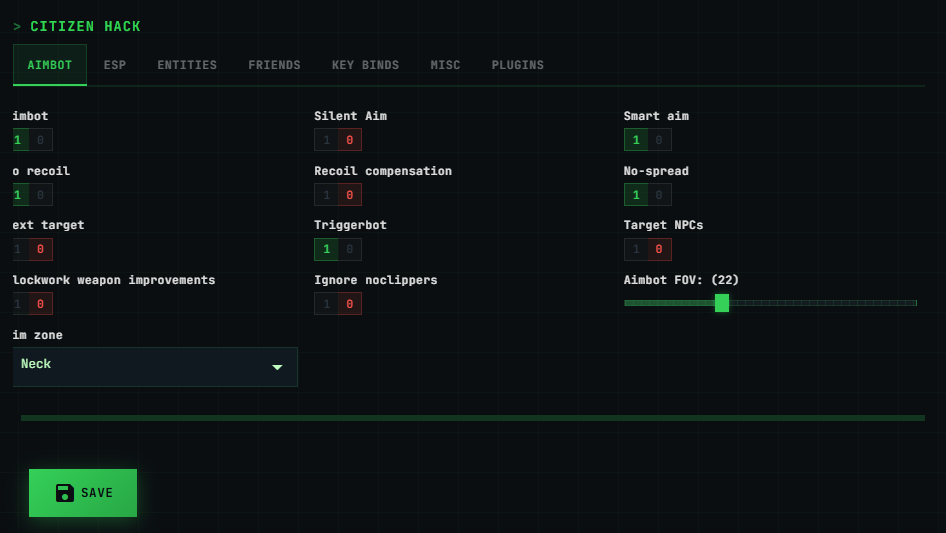The image size is (946, 533).
Task: Open the Neck aim zone combo box
Action: 155,367
